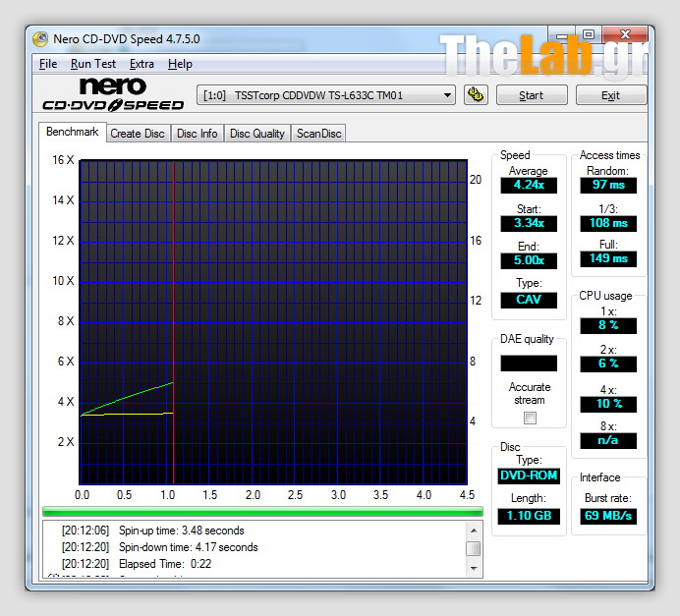This screenshot has height=616, width=680.
Task: Open the Help menu
Action: click(x=180, y=64)
